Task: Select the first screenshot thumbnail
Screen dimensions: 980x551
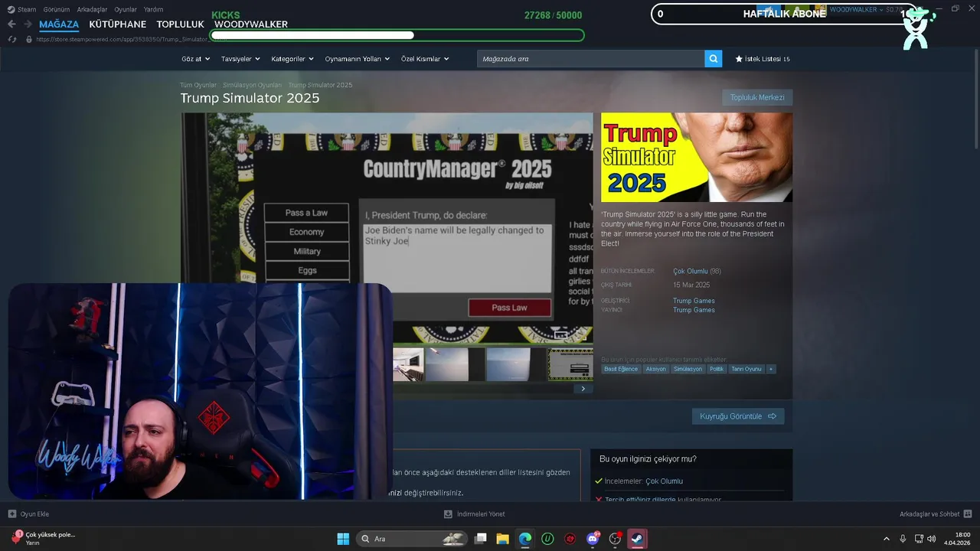Action: coord(408,364)
